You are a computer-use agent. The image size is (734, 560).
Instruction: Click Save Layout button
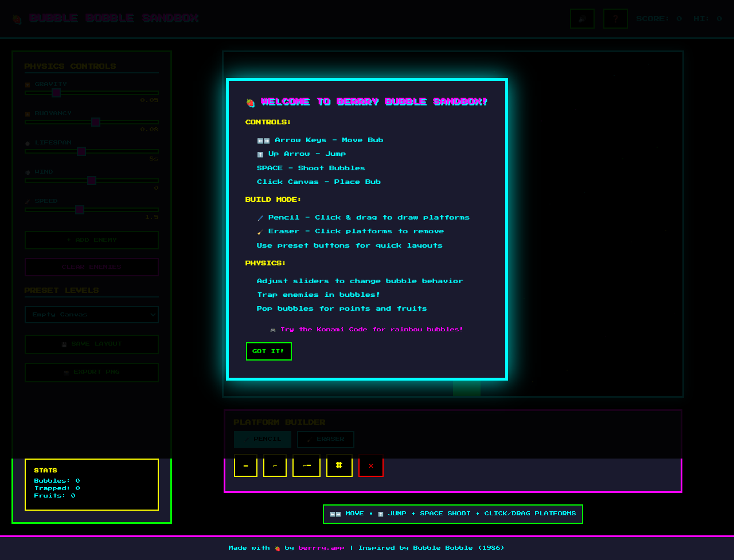point(92,344)
